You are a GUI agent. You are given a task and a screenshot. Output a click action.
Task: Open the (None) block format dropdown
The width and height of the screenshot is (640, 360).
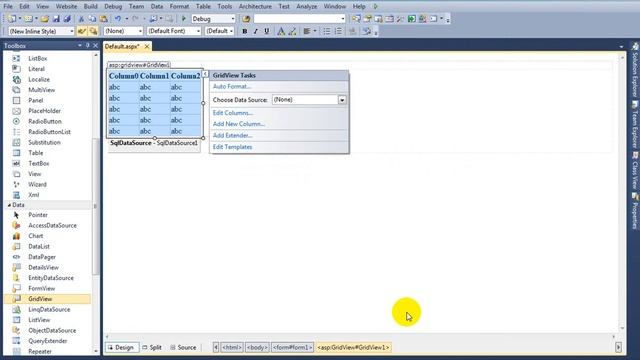pyautogui.click(x=140, y=31)
